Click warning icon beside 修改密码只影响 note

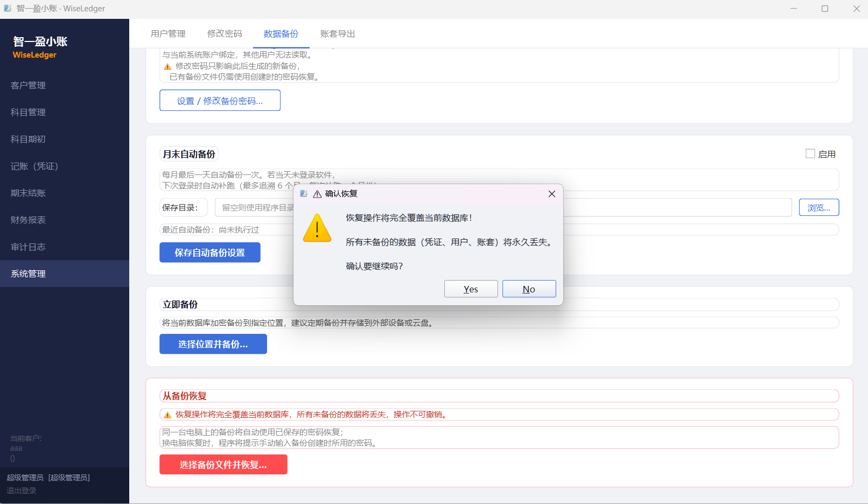point(167,66)
